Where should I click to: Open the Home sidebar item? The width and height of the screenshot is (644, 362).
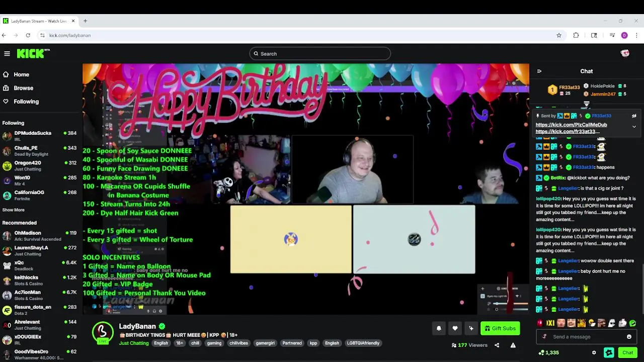click(x=21, y=74)
